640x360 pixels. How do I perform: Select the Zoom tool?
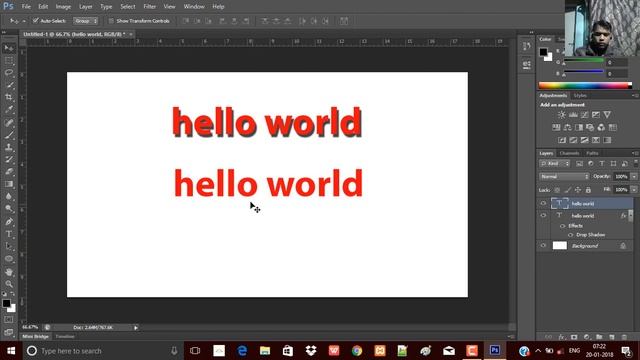coord(9,284)
